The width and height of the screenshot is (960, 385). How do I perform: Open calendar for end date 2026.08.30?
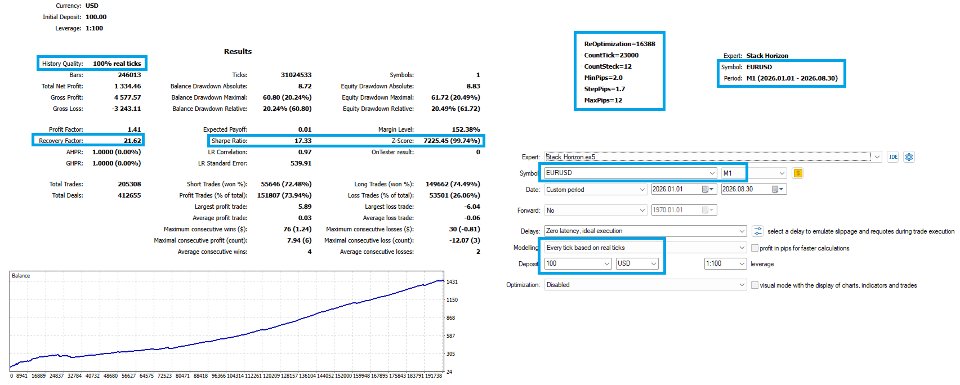pos(778,190)
